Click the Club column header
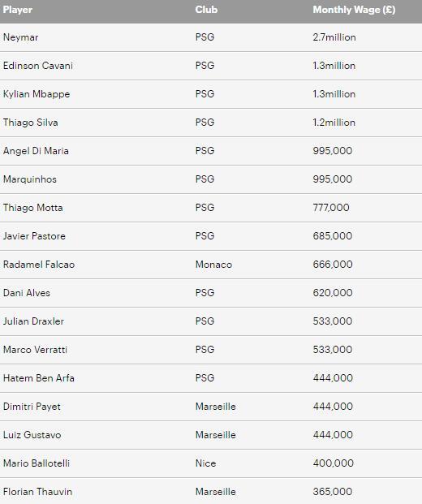Viewport: 422px width, 504px height. pyautogui.click(x=206, y=10)
